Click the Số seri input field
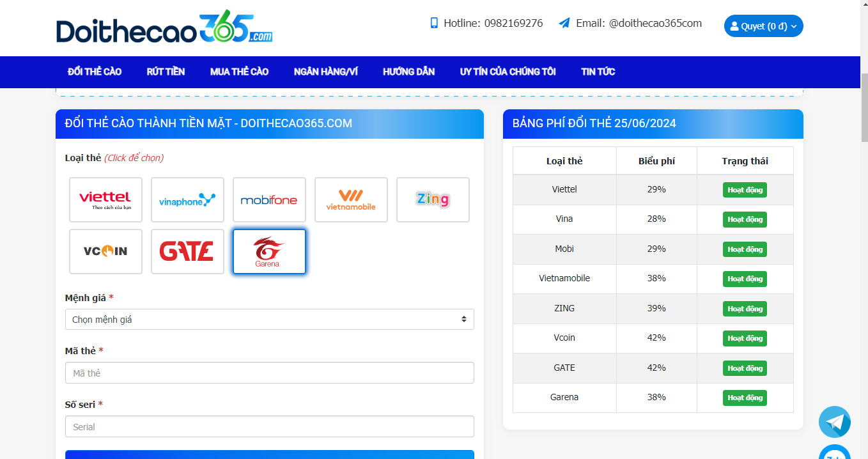The height and width of the screenshot is (459, 868). click(269, 426)
